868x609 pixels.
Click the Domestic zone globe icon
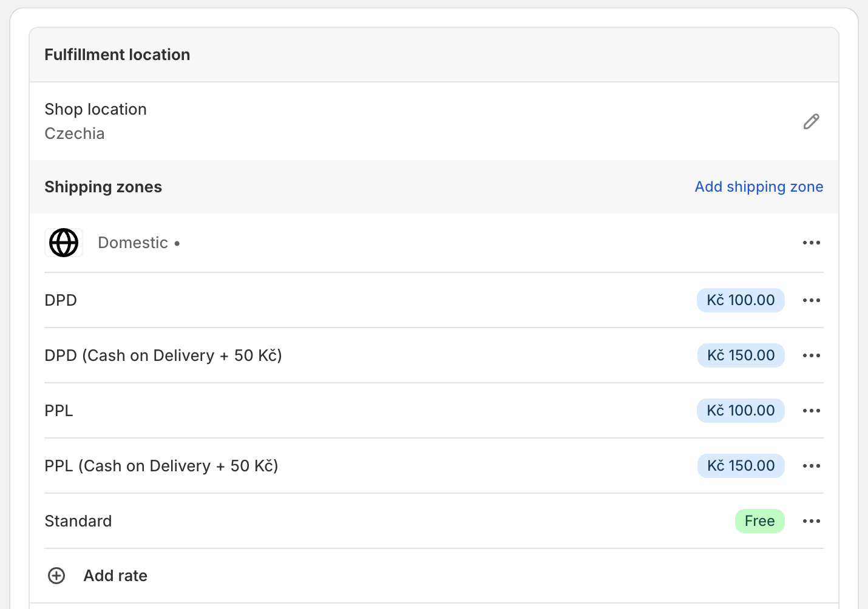click(64, 243)
